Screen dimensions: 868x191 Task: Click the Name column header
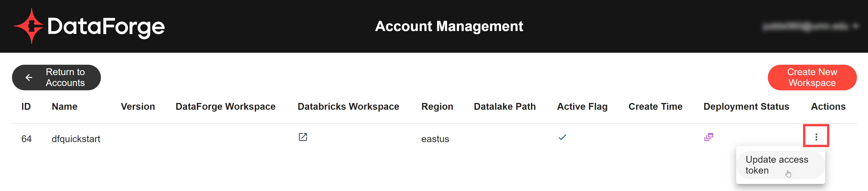point(64,106)
